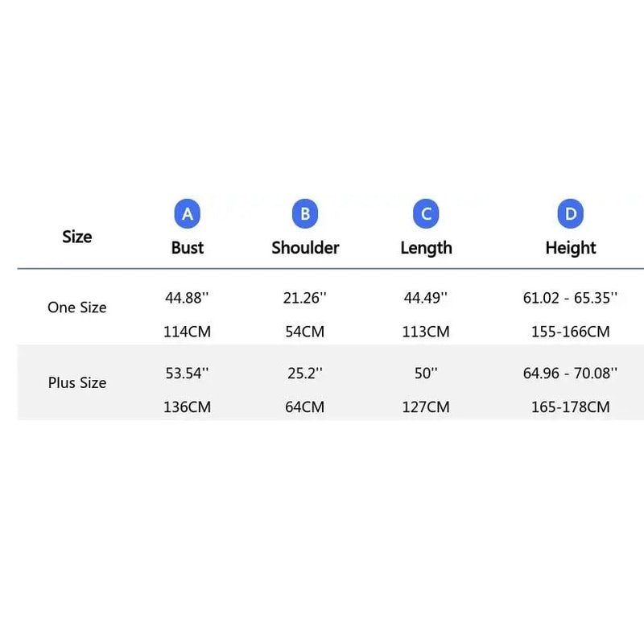
Task: Click the Bust column label
Action: point(188,248)
